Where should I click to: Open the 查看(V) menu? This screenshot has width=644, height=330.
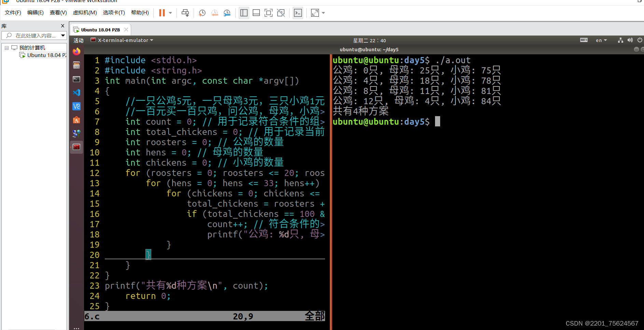pyautogui.click(x=58, y=13)
